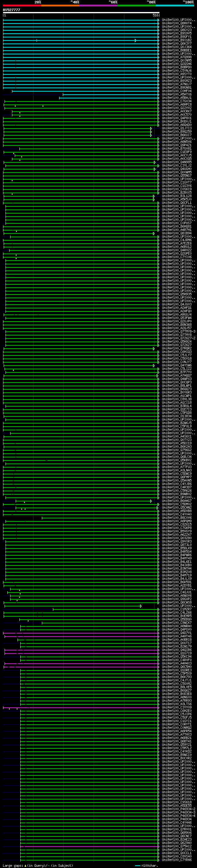Open hit UniRef100_Q4YSW6
197x868 pixels.
point(176,365)
